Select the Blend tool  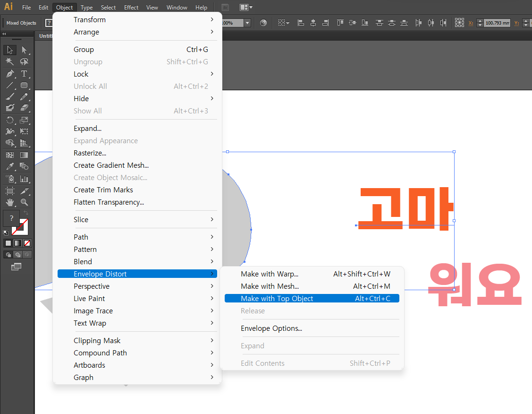click(24, 166)
